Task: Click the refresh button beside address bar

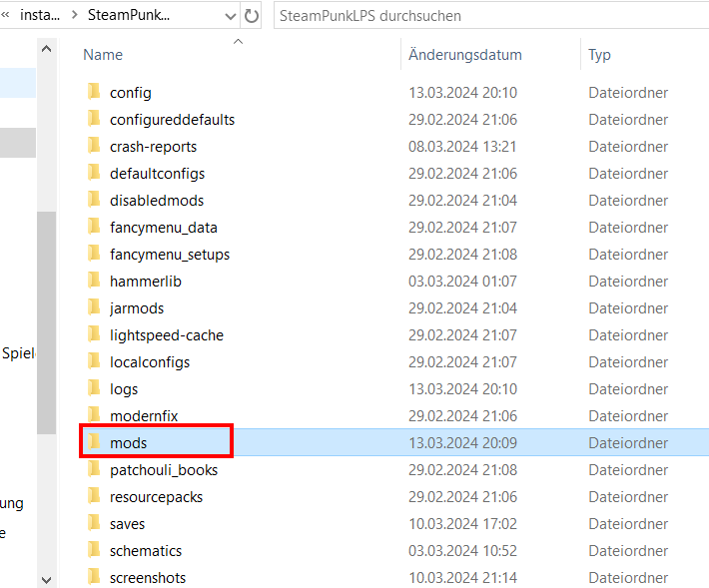Action: (x=252, y=16)
